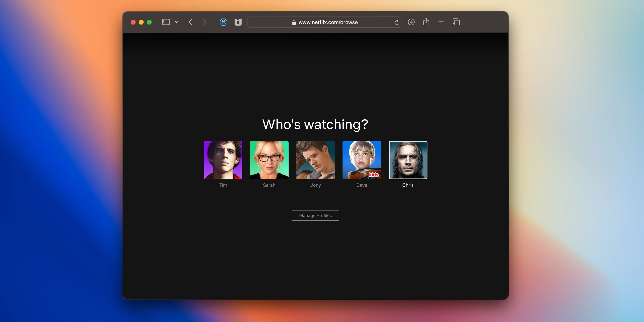Viewport: 644px width, 322px height.
Task: Navigate forward a page
Action: click(x=204, y=22)
